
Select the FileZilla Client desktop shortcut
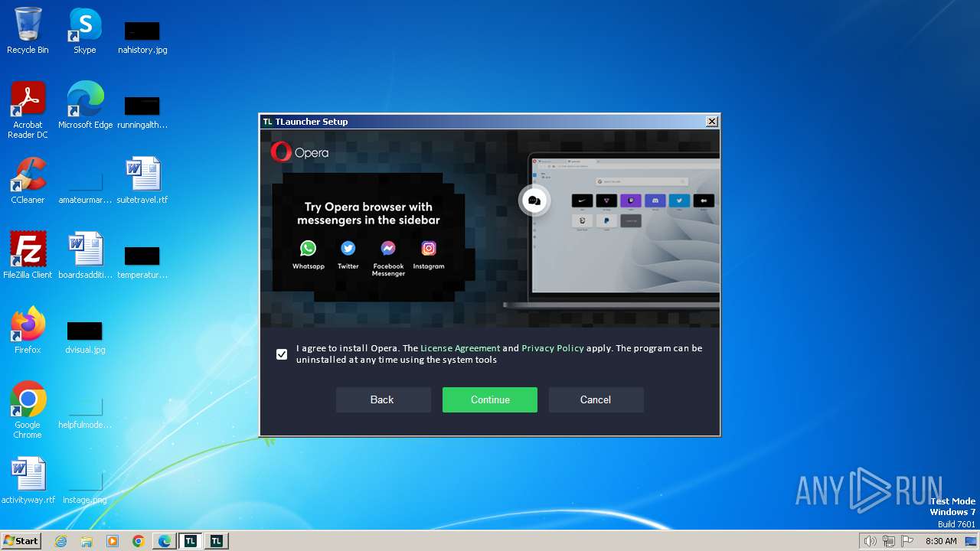[28, 255]
